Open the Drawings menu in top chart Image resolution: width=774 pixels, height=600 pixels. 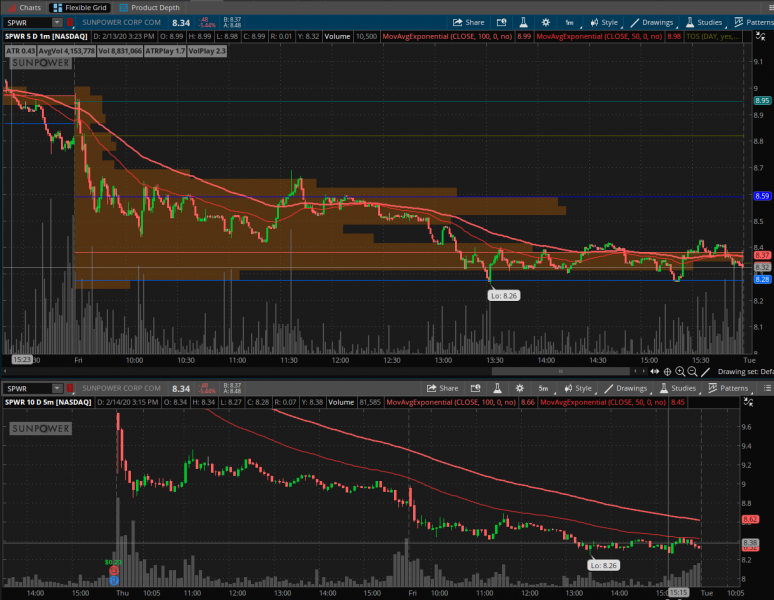click(652, 22)
